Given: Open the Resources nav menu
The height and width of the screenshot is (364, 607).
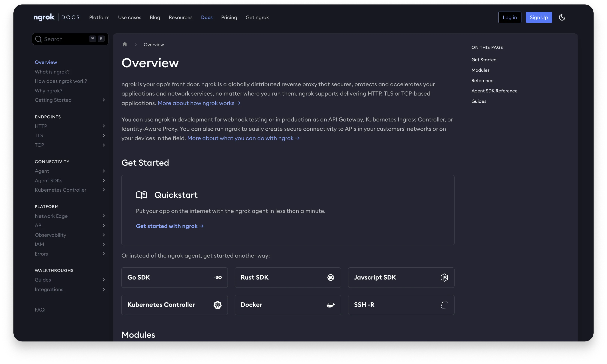Looking at the screenshot, I should click(180, 17).
